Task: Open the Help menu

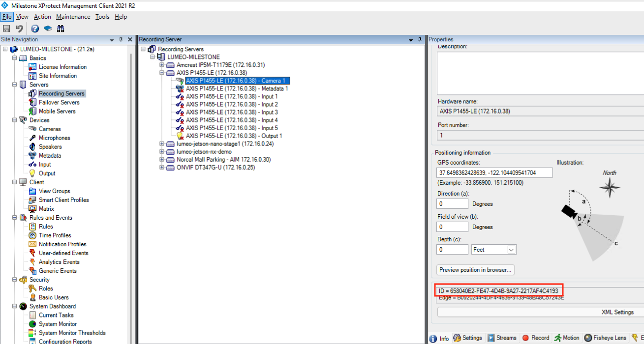Action: (121, 17)
